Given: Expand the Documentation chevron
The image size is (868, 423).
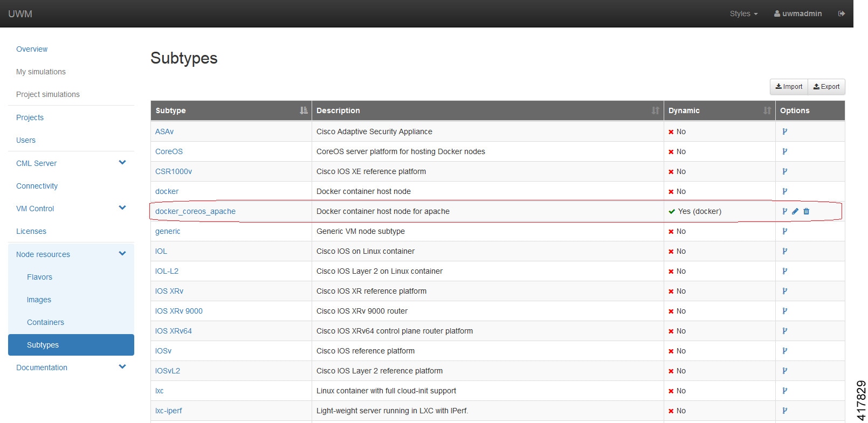Looking at the screenshot, I should (122, 366).
